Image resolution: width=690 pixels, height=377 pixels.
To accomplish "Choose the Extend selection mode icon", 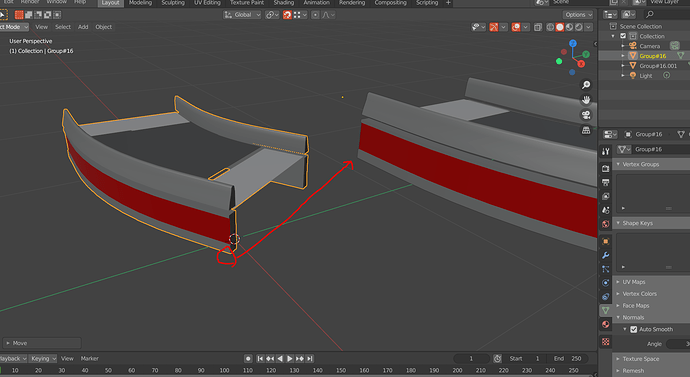I will (x=29, y=15).
